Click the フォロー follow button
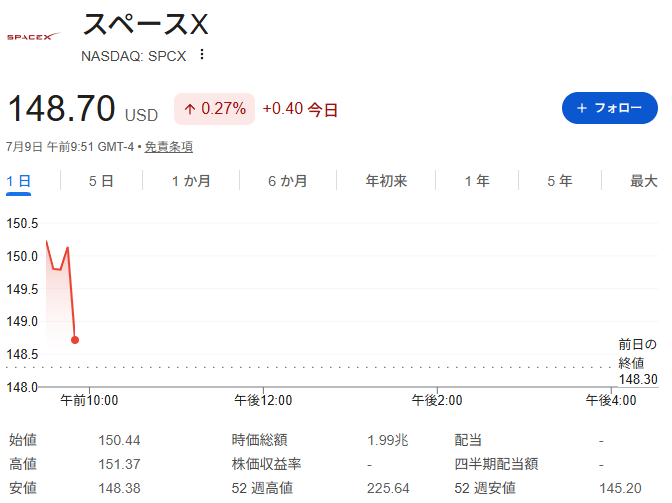Screen dimensions: 672x503 point(609,108)
